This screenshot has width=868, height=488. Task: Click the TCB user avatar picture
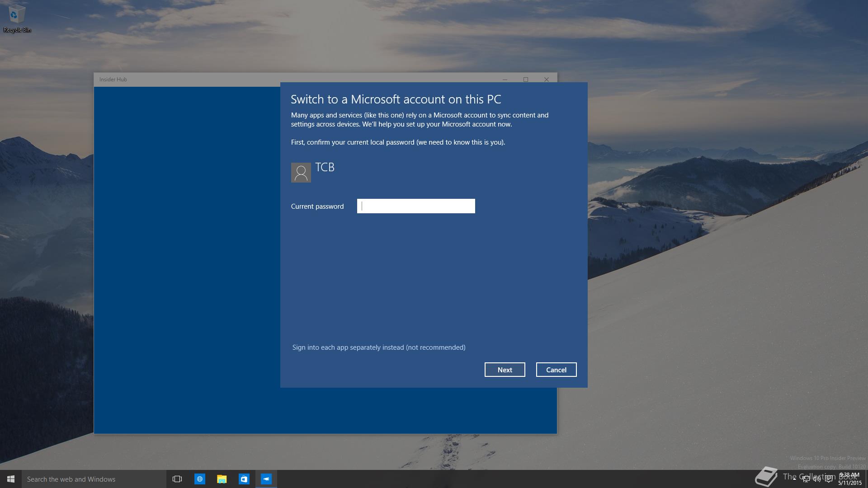point(301,173)
